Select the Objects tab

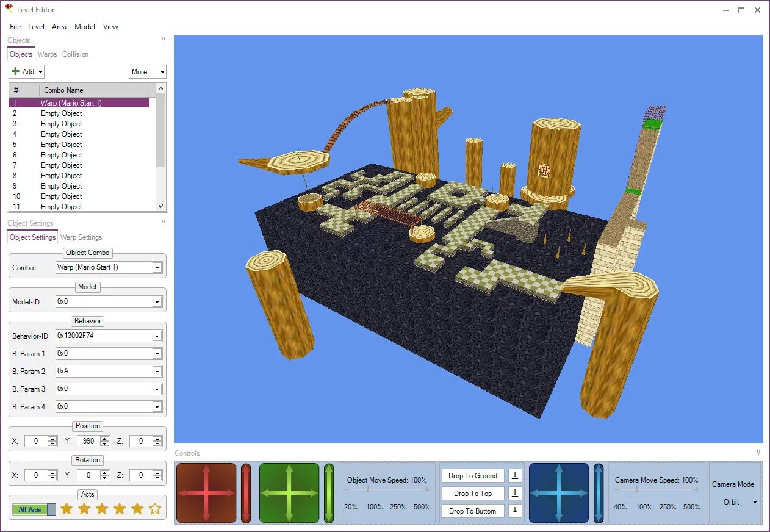(21, 54)
